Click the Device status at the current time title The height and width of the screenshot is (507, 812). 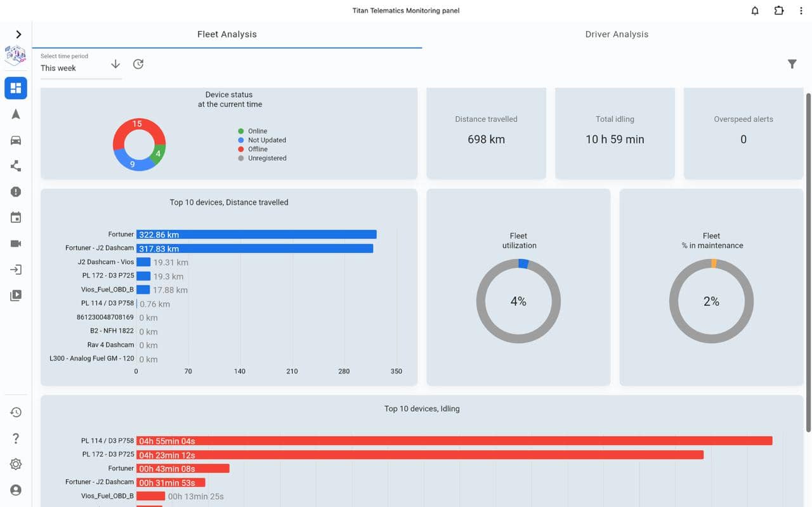click(229, 100)
